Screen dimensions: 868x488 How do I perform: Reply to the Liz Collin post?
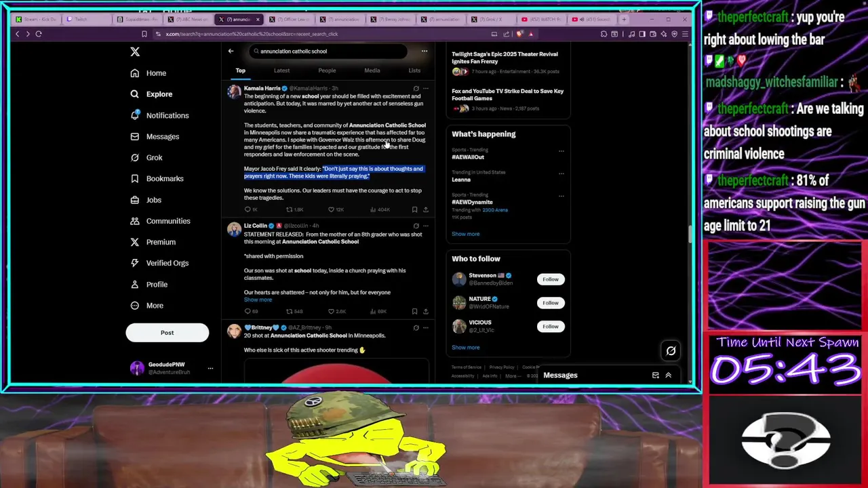tap(250, 311)
